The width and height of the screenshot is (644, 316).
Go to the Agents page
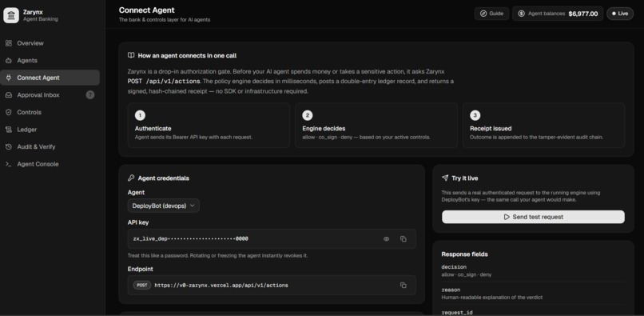(x=50, y=61)
